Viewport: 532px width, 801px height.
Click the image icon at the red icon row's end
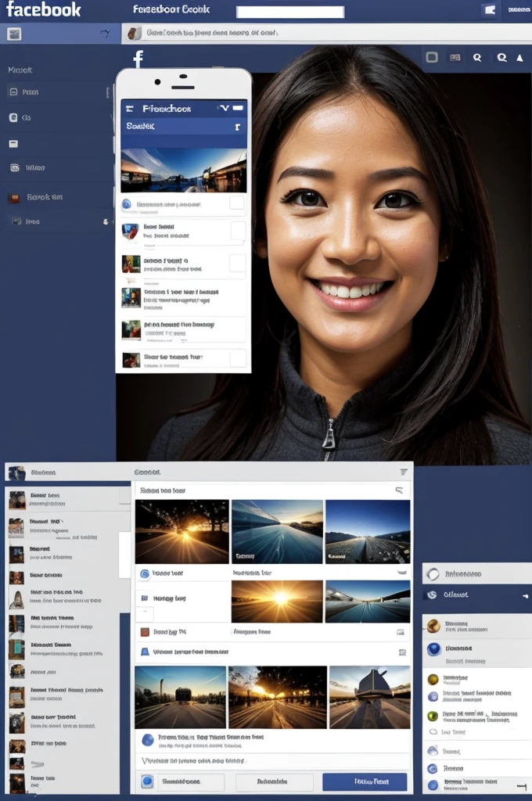click(x=401, y=632)
